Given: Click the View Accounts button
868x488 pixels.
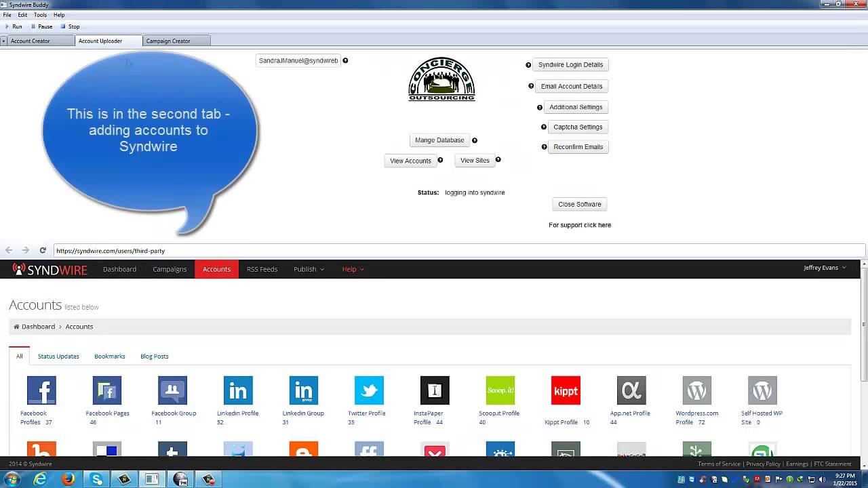Looking at the screenshot, I should click(410, 161).
